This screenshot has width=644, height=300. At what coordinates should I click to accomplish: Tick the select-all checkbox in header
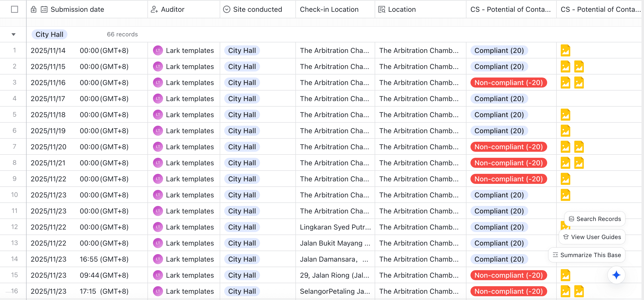(15, 10)
